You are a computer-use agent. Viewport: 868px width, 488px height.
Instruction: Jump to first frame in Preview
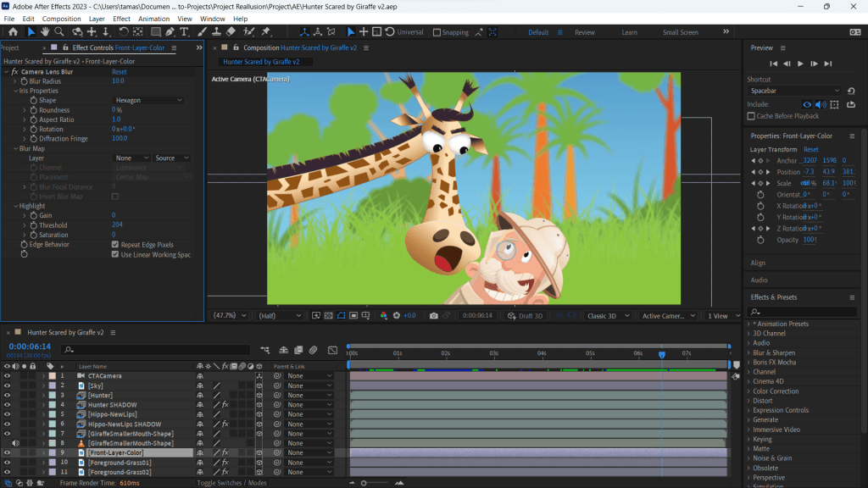coord(773,64)
